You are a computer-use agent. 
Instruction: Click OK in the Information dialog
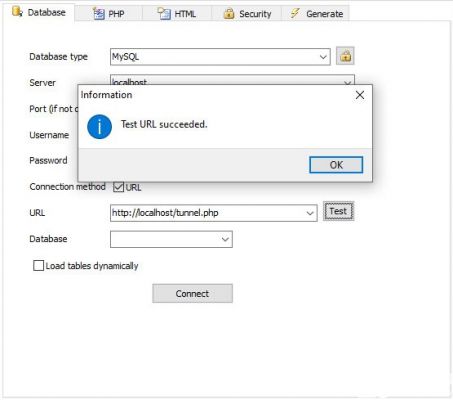(x=336, y=165)
